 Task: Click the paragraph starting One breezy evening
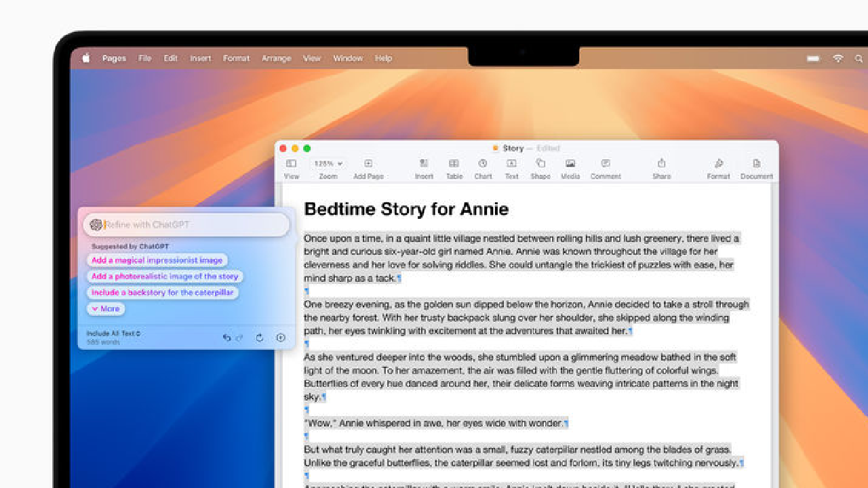(x=526, y=318)
